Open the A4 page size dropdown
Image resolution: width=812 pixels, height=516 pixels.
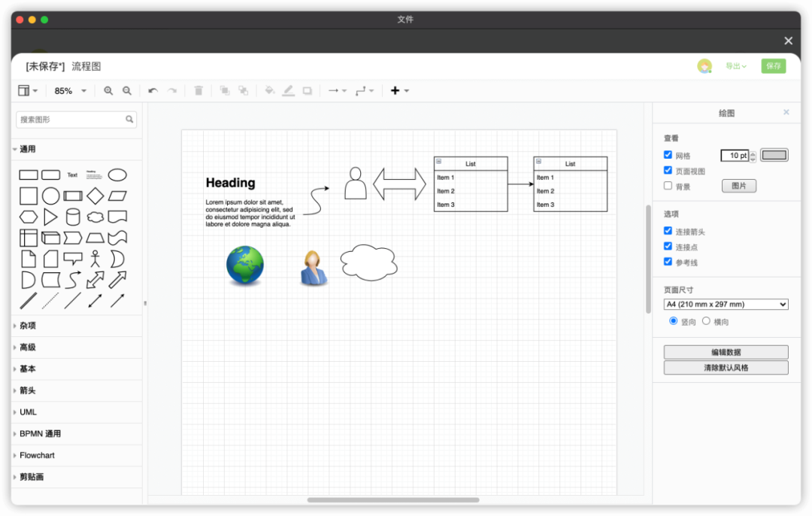click(x=726, y=305)
